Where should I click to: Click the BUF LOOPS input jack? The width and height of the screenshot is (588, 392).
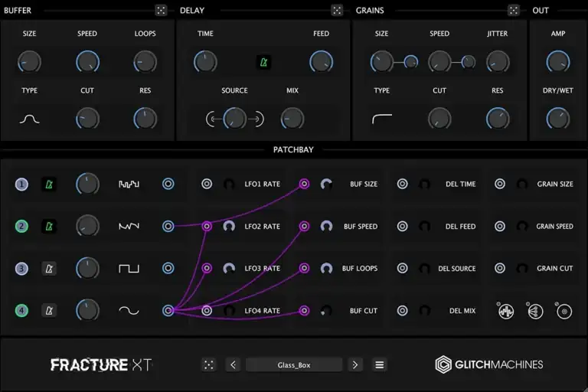click(x=304, y=268)
